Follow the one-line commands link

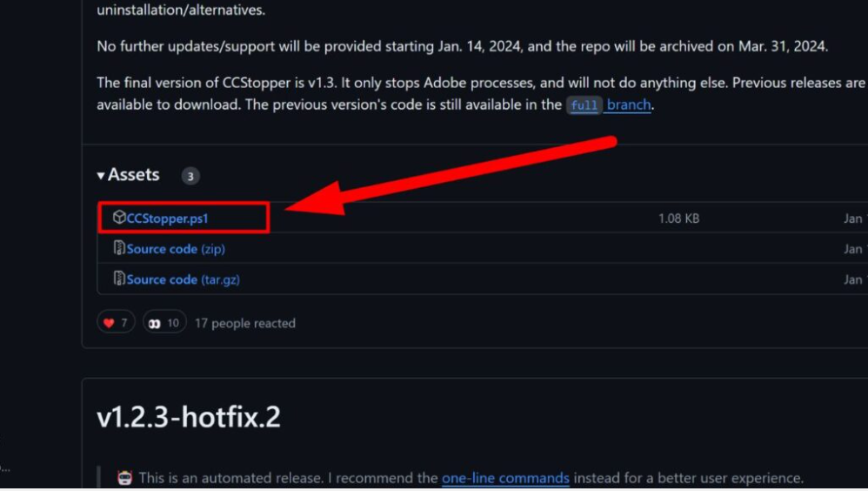pyautogui.click(x=505, y=478)
